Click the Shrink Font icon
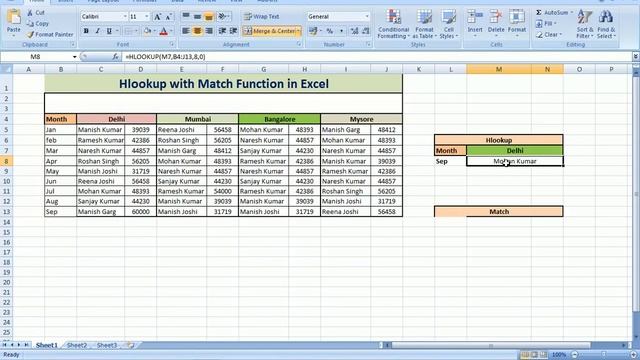640x360 pixels. pos(168,16)
